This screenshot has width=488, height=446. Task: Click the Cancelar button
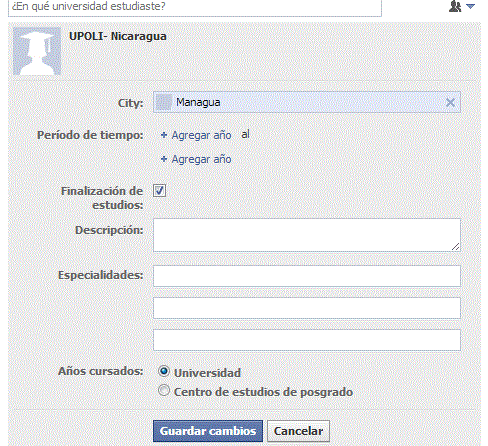(x=298, y=431)
